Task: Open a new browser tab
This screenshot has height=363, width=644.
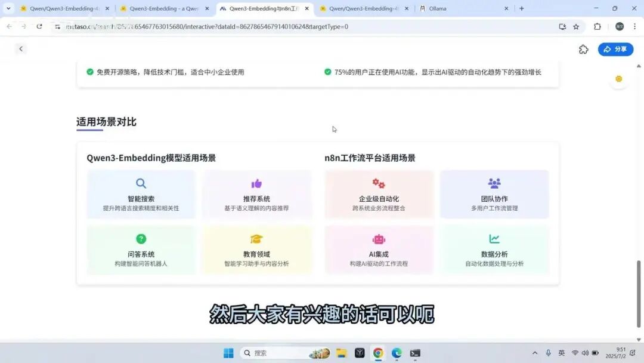Action: pos(522,8)
